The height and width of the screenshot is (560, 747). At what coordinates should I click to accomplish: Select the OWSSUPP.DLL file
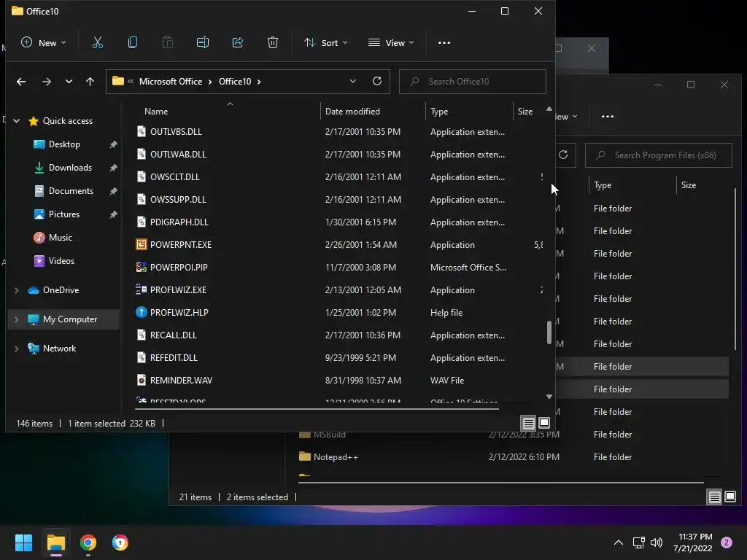tap(178, 200)
